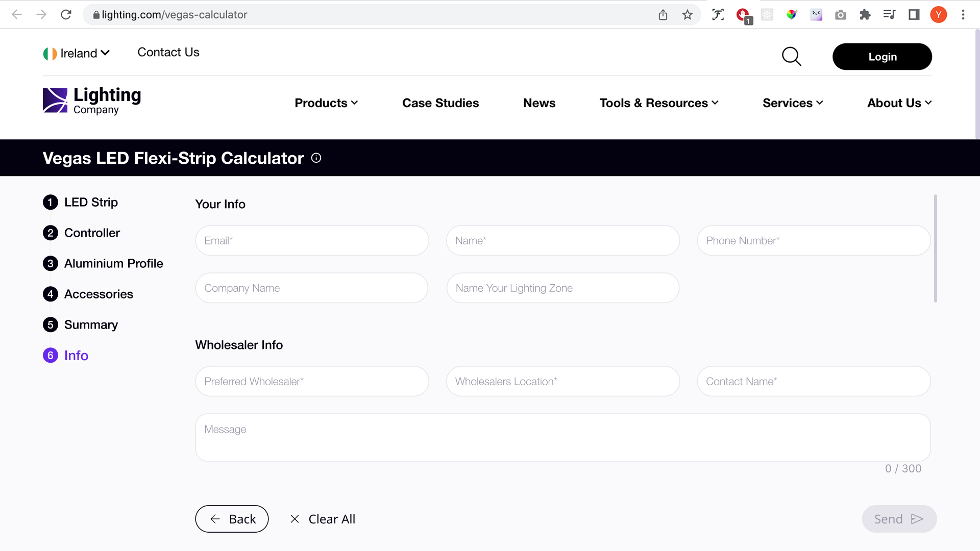980x551 pixels.
Task: Expand the Products menu
Action: pyautogui.click(x=326, y=103)
